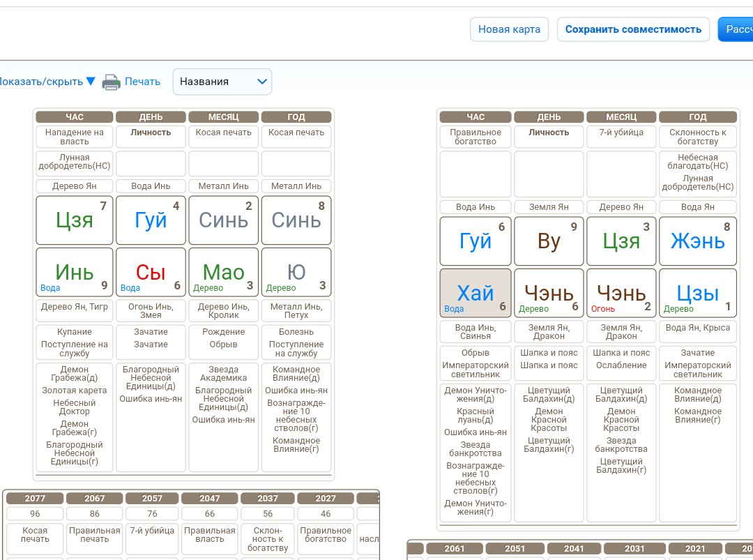Click the 2077 luck period header

[35, 499]
